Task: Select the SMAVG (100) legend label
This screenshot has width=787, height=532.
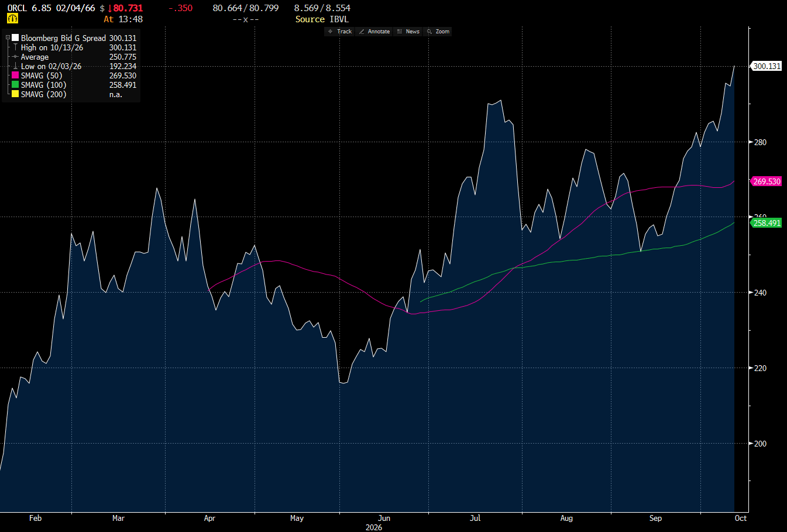Action: pyautogui.click(x=44, y=85)
